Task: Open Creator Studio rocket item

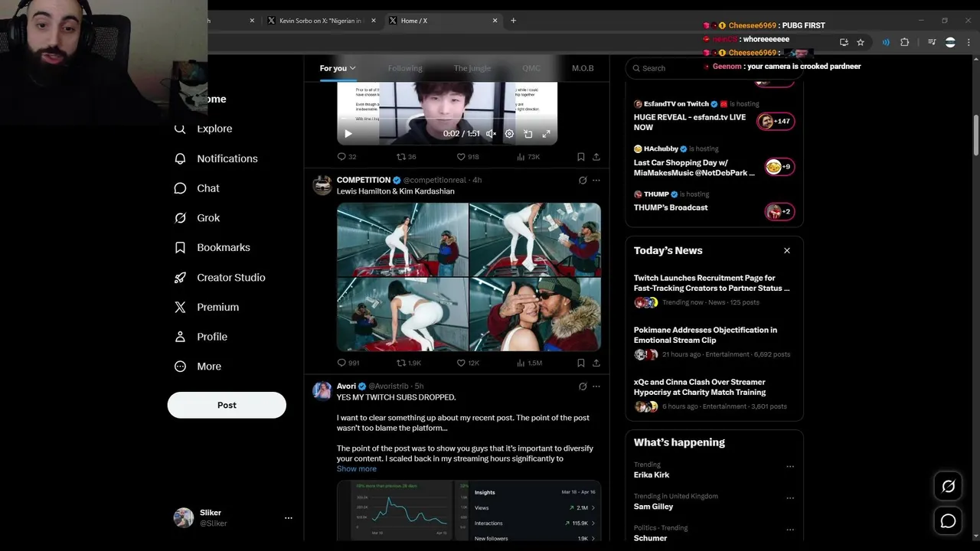Action: pos(220,277)
